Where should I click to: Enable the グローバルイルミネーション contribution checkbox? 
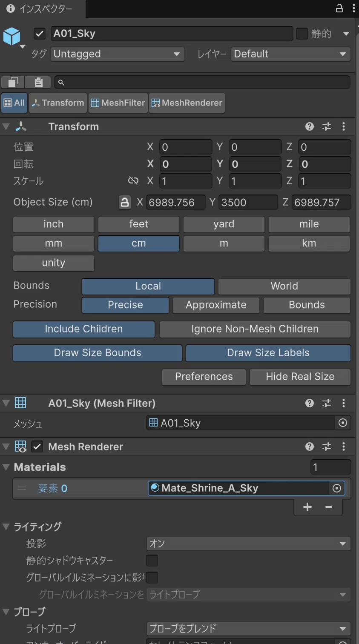[152, 578]
